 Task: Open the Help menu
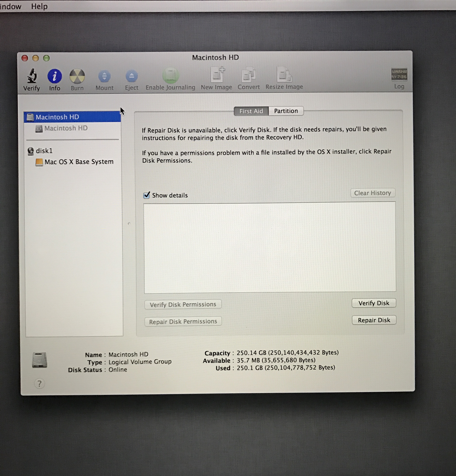39,6
